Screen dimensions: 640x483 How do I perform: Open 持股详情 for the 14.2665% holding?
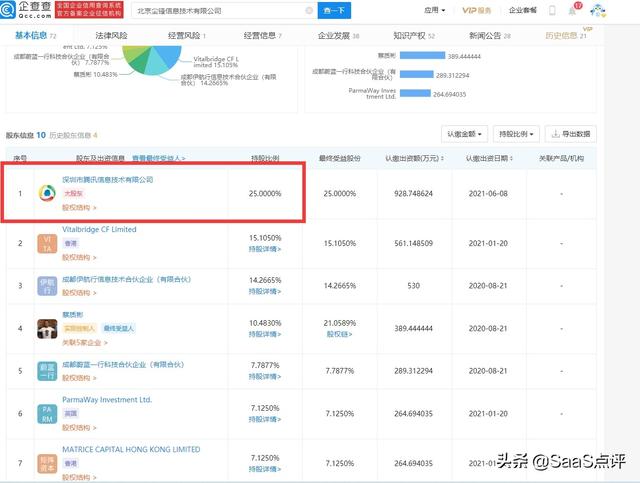coord(265,292)
